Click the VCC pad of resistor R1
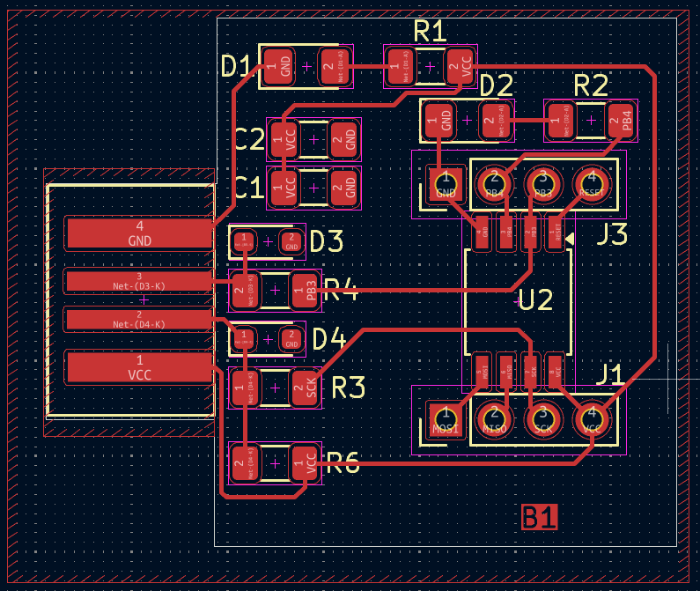Screen dimensions: 700x591 (x=459, y=67)
